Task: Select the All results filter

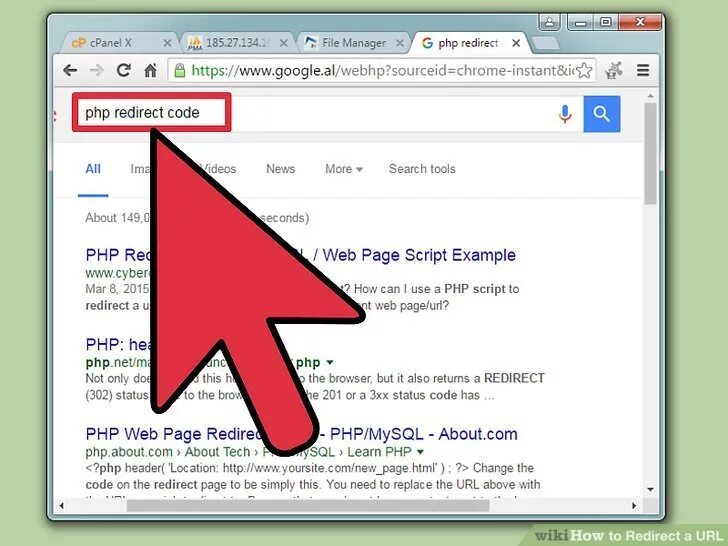Action: (x=93, y=169)
